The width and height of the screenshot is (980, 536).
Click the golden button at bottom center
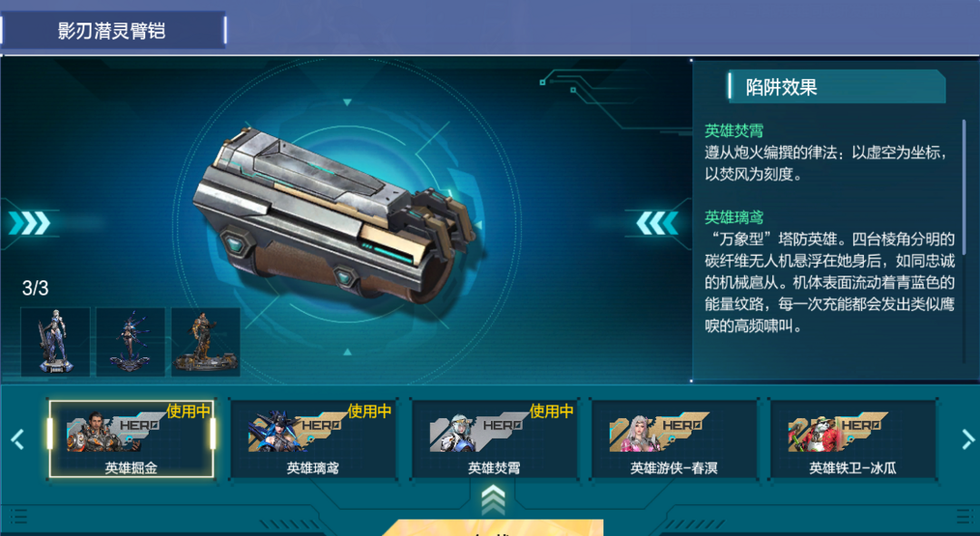(x=493, y=528)
